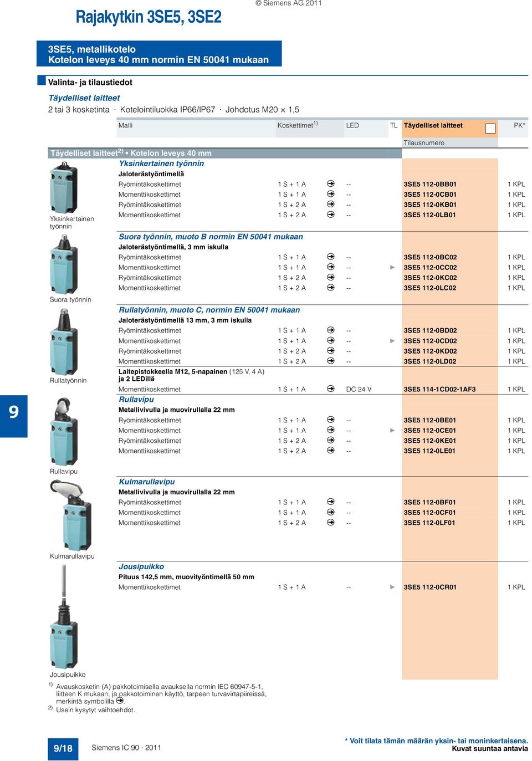Click positive-opening symbol in 3SE5 112-0CE01 row
Screen dimensions: 532x761
coord(331,430)
